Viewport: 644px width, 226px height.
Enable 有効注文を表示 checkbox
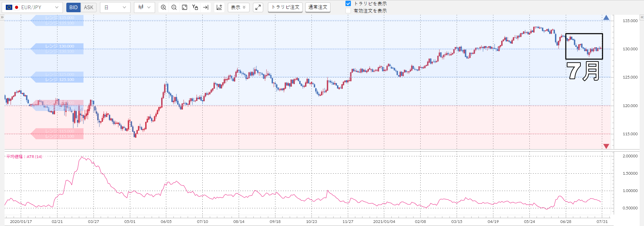pos(348,11)
